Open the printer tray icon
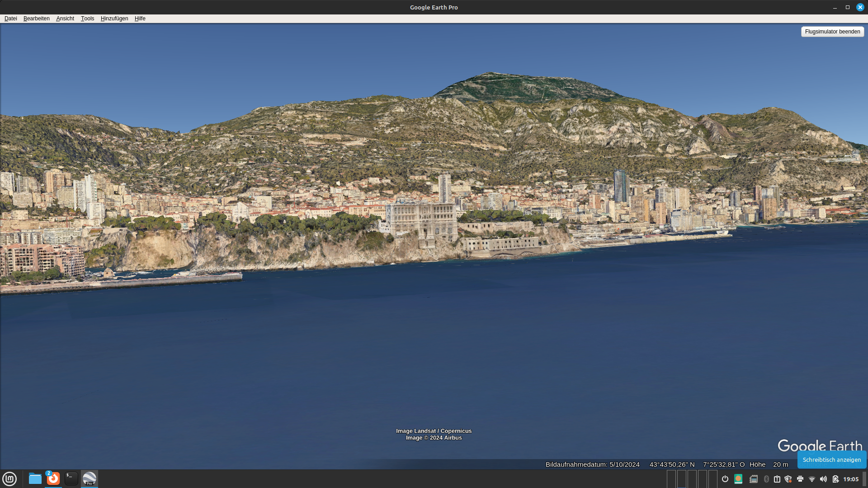This screenshot has width=868, height=488. click(x=800, y=479)
